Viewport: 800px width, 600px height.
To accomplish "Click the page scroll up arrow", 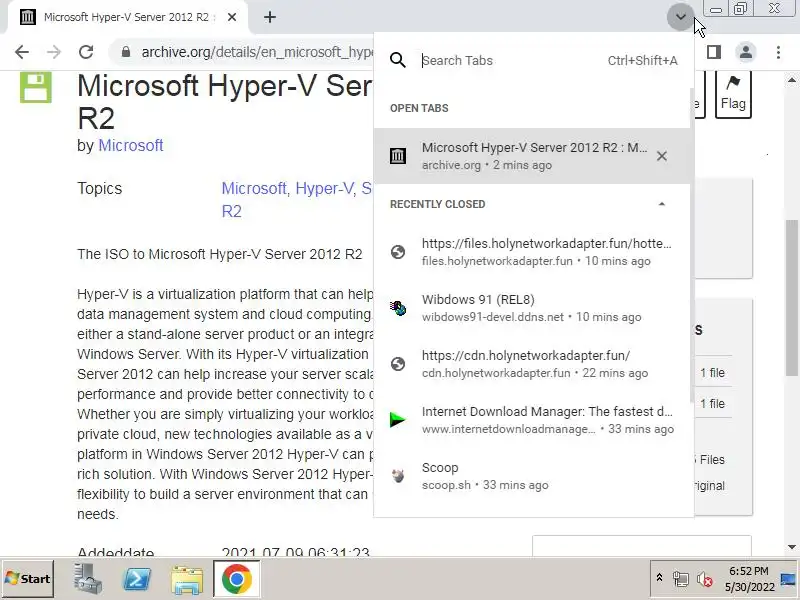I will point(792,80).
